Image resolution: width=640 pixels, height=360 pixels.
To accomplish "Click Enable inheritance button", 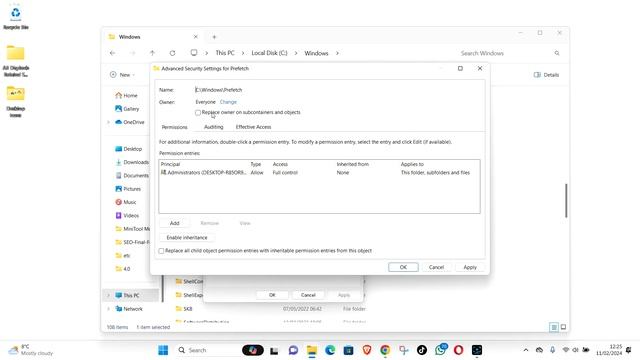I will (187, 238).
